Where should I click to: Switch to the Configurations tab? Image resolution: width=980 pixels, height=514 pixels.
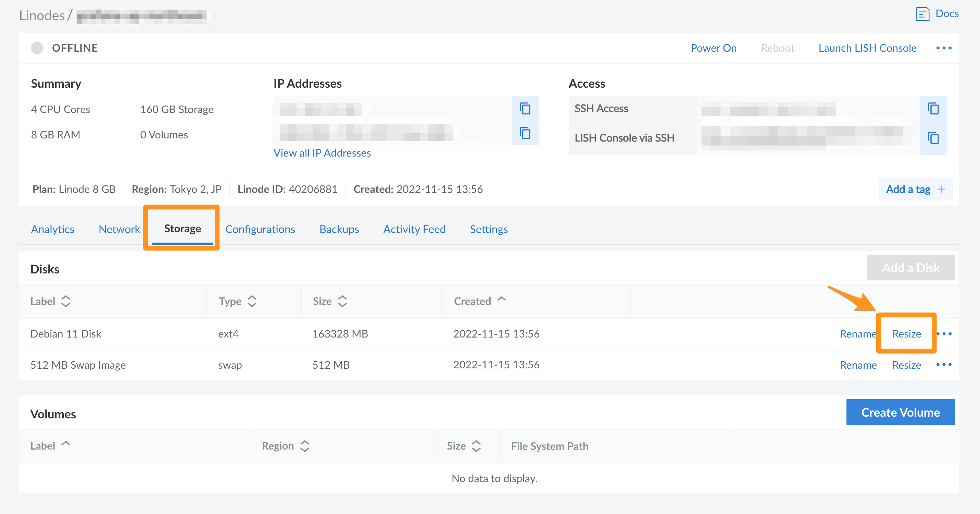pos(260,229)
